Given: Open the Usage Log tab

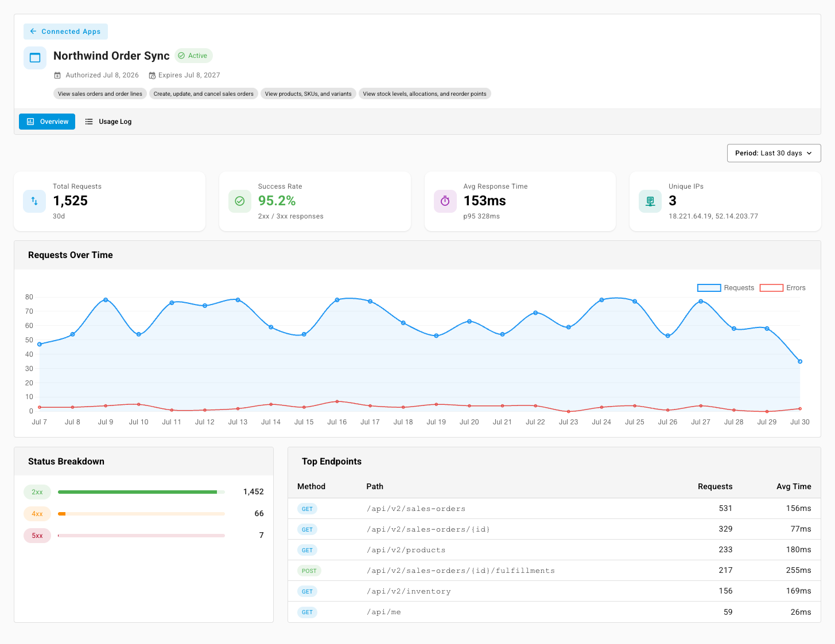Looking at the screenshot, I should pyautogui.click(x=108, y=122).
